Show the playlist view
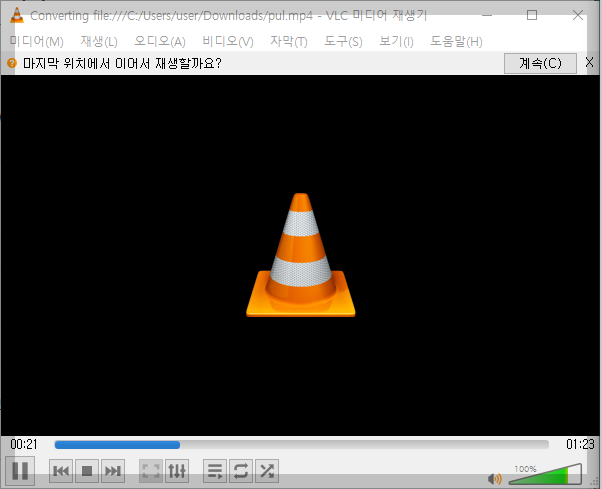602x489 pixels. [x=215, y=471]
